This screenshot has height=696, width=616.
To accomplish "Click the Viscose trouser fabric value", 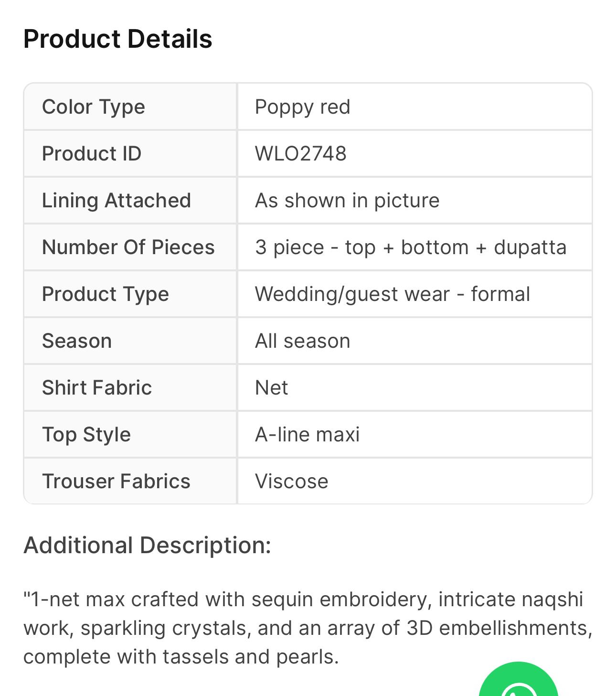I will coord(291,481).
